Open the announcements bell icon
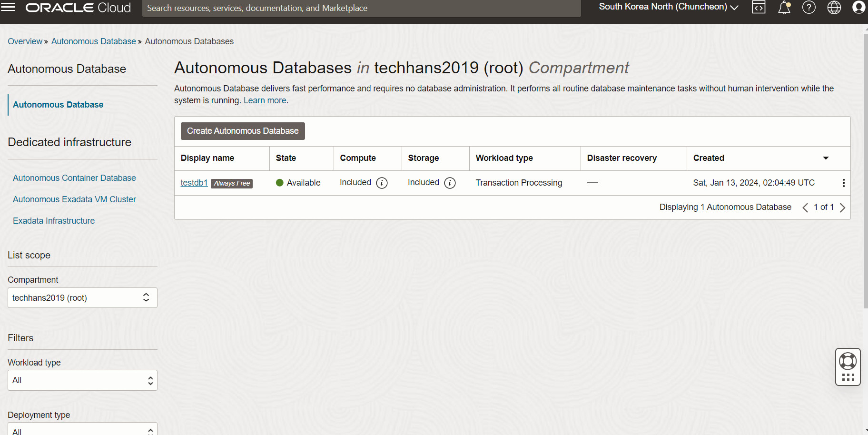The height and width of the screenshot is (435, 868). tap(784, 8)
